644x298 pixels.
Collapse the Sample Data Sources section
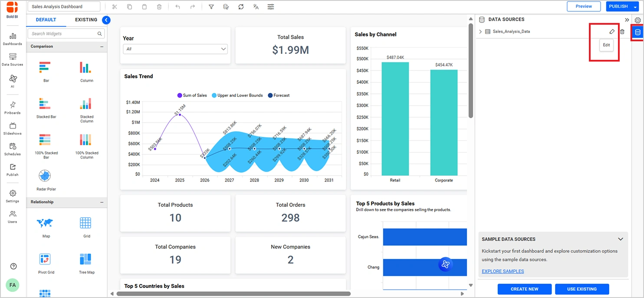pos(621,239)
